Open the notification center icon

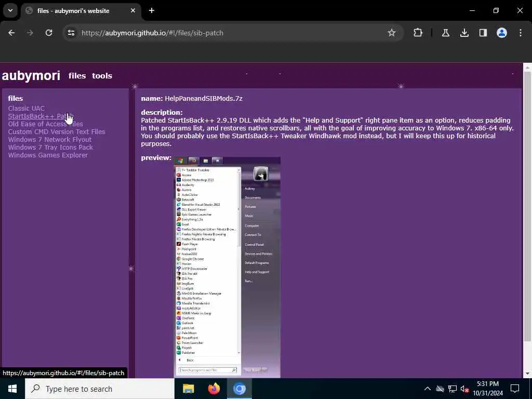pyautogui.click(x=515, y=389)
